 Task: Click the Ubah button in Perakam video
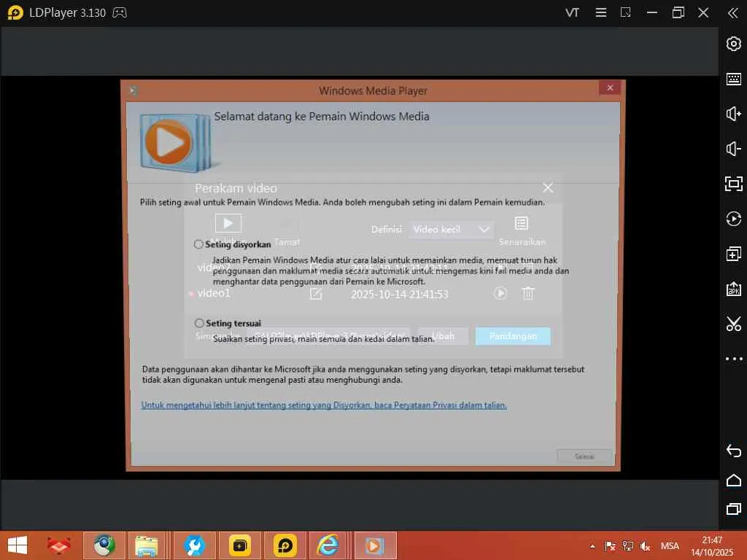tap(443, 336)
